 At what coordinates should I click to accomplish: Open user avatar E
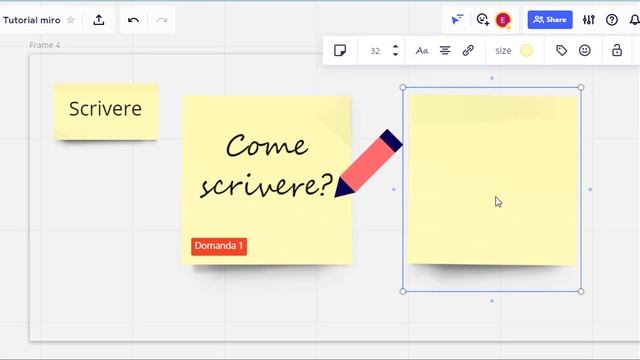coord(503,20)
